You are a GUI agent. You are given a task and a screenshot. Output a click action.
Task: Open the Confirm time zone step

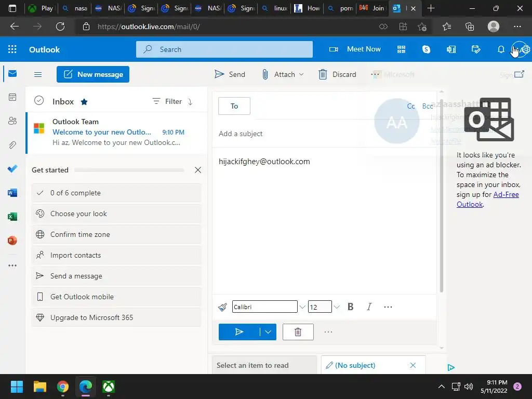116,234
